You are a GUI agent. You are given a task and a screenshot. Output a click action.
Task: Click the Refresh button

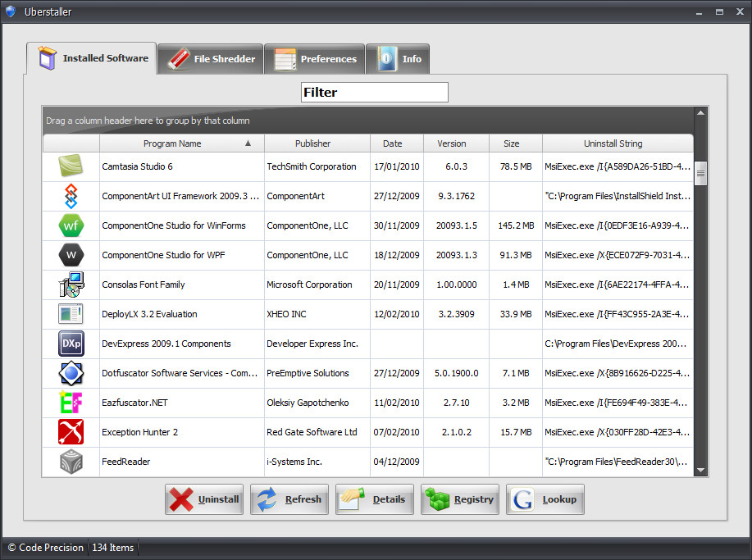pos(289,499)
